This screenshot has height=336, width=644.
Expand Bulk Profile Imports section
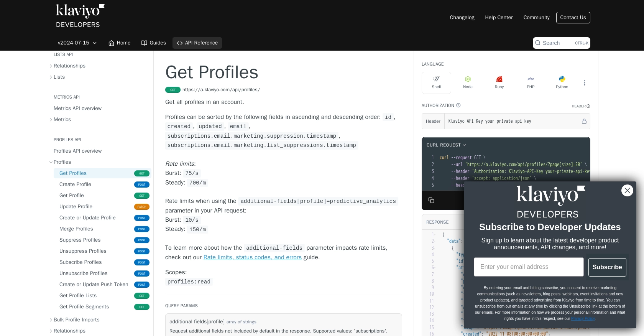[x=51, y=320]
